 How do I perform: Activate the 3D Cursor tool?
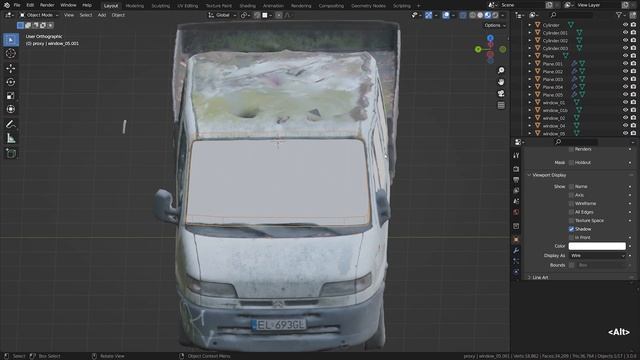[x=11, y=53]
